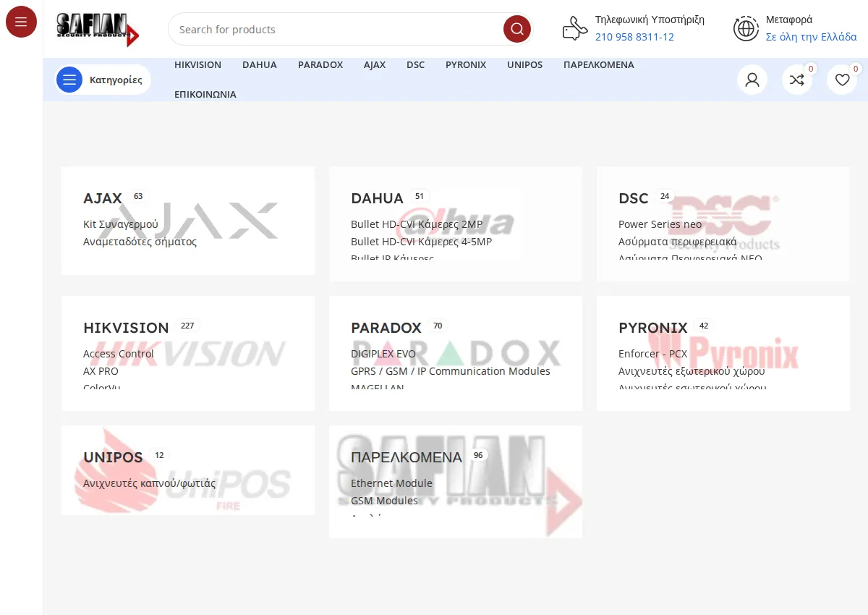The width and height of the screenshot is (868, 615).
Task: Click the telephone support icon
Action: tap(575, 28)
